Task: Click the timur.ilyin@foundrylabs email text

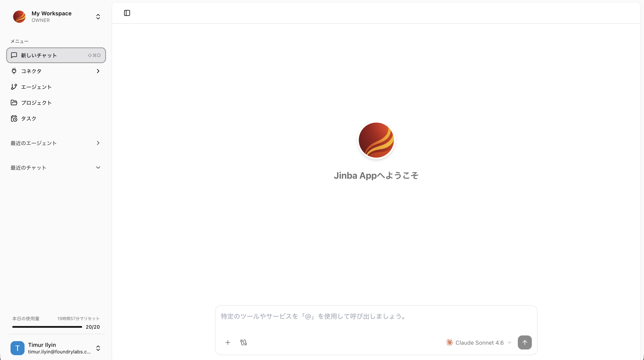Action: [59, 352]
